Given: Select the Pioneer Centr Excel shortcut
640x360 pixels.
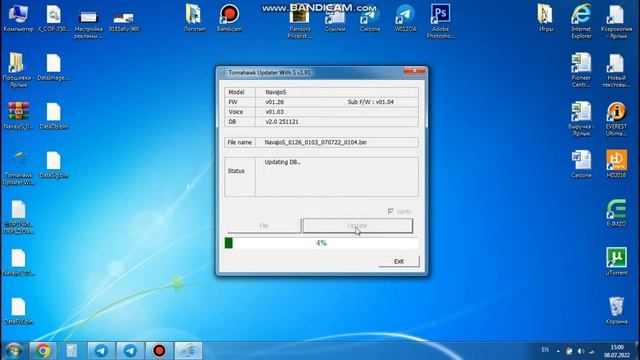Looking at the screenshot, I should (x=581, y=70).
